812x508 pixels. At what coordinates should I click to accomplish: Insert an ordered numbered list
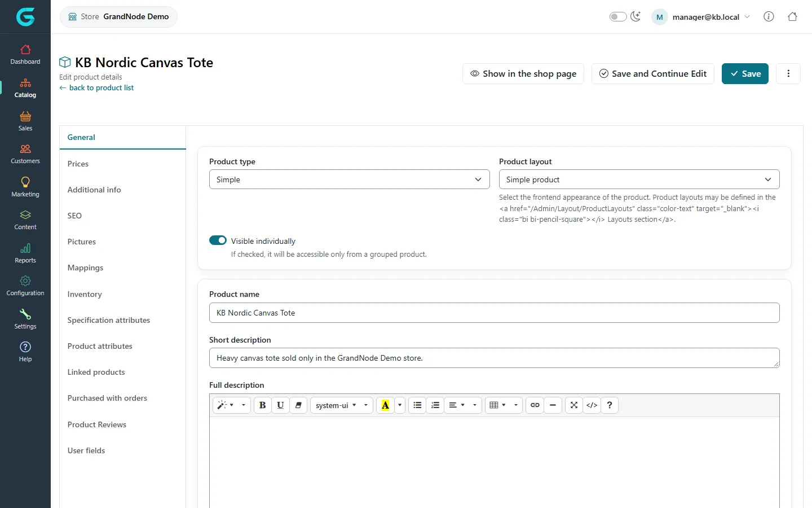point(435,405)
